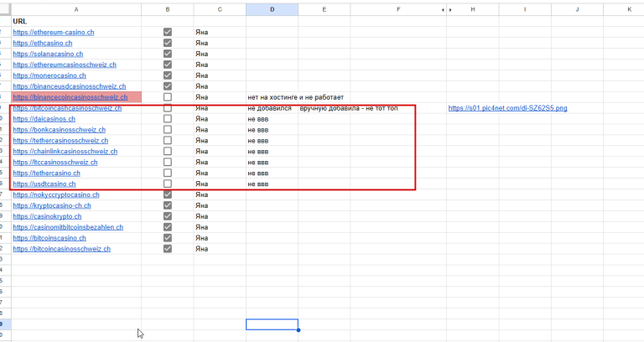Select column A header
The width and height of the screenshot is (644, 342).
coord(76,9)
